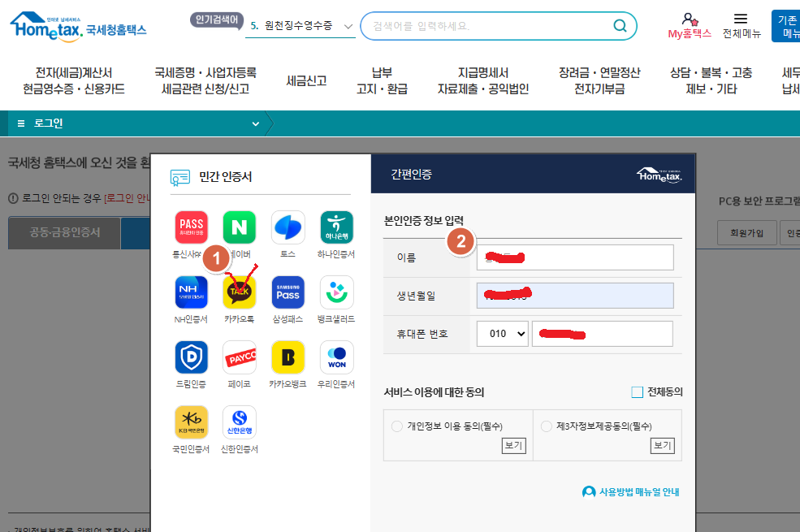This screenshot has width=800, height=532.
Task: Select the KB Kookmin certificate icon
Action: point(192,422)
